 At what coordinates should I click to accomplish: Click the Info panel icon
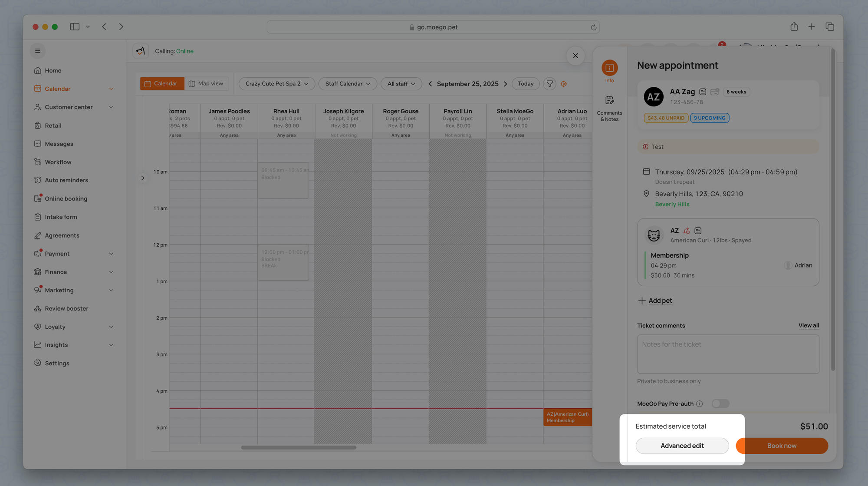(609, 68)
